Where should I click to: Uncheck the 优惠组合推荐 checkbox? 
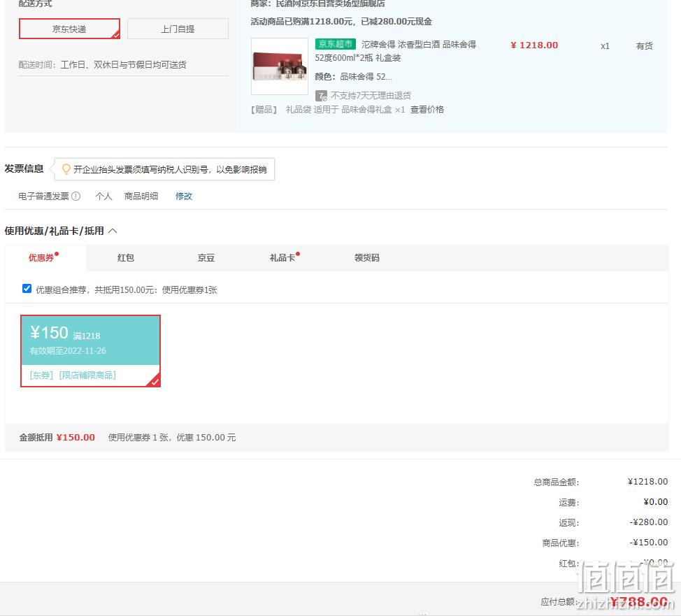pos(27,289)
